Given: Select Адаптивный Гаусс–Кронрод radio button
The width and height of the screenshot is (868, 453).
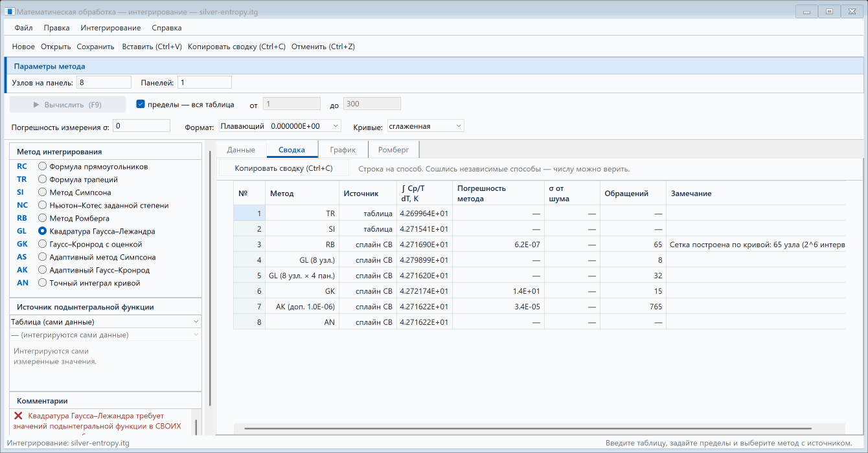Looking at the screenshot, I should point(43,270).
